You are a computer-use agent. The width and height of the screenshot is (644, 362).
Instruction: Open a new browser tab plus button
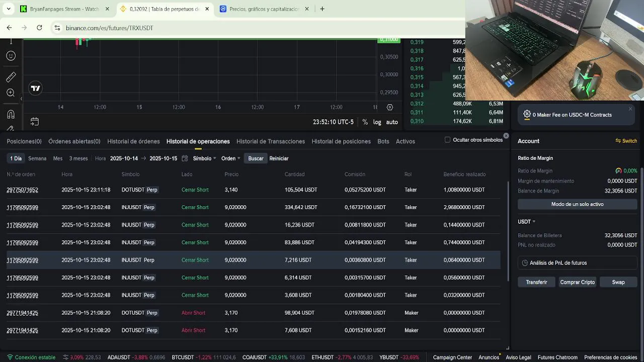[x=322, y=9]
